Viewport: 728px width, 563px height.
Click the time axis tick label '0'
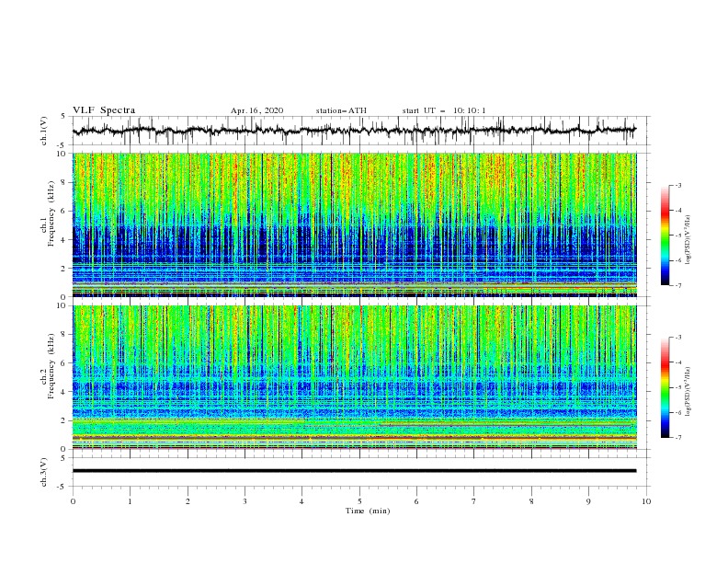click(73, 501)
